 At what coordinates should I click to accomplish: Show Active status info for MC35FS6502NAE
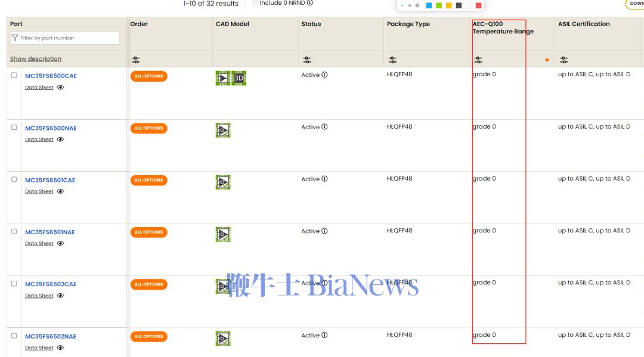324,336
